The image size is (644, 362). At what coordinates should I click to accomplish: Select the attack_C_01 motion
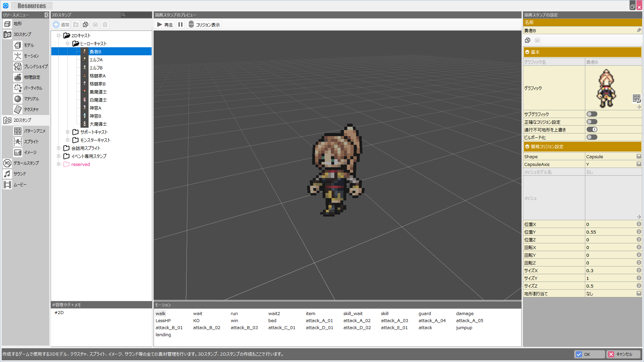(281, 328)
